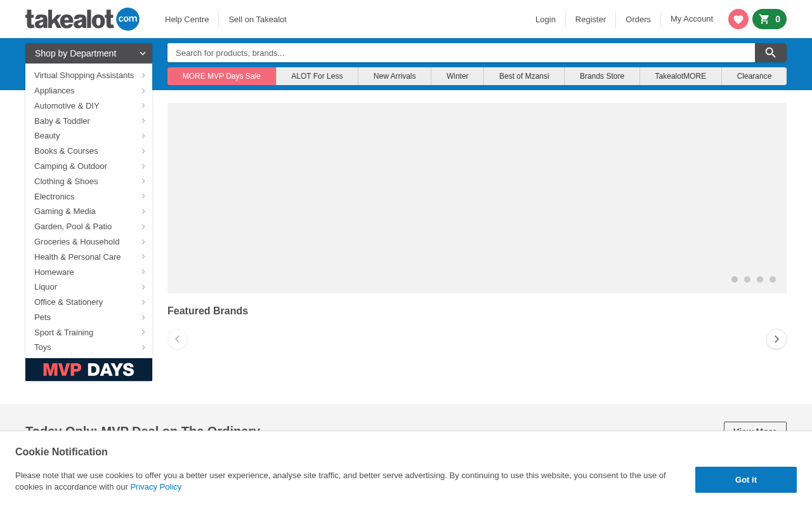This screenshot has width=812, height=508.
Task: Collapse the Shop by Department menu
Action: [x=89, y=53]
